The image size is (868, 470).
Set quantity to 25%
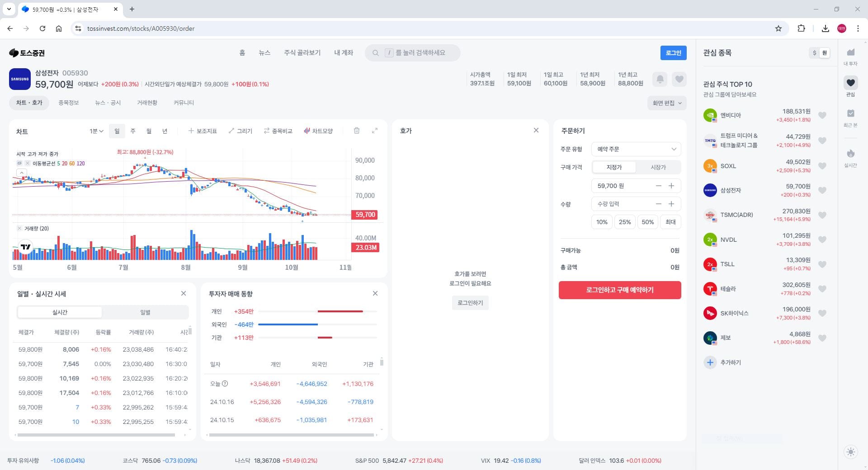pyautogui.click(x=625, y=222)
